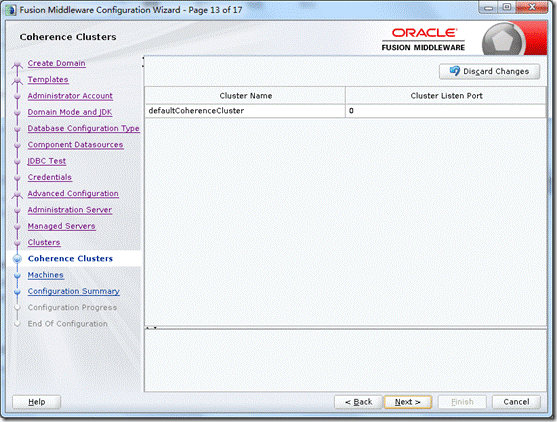Cancel the configuration wizard
Screen dimensions: 557x422
click(x=516, y=402)
